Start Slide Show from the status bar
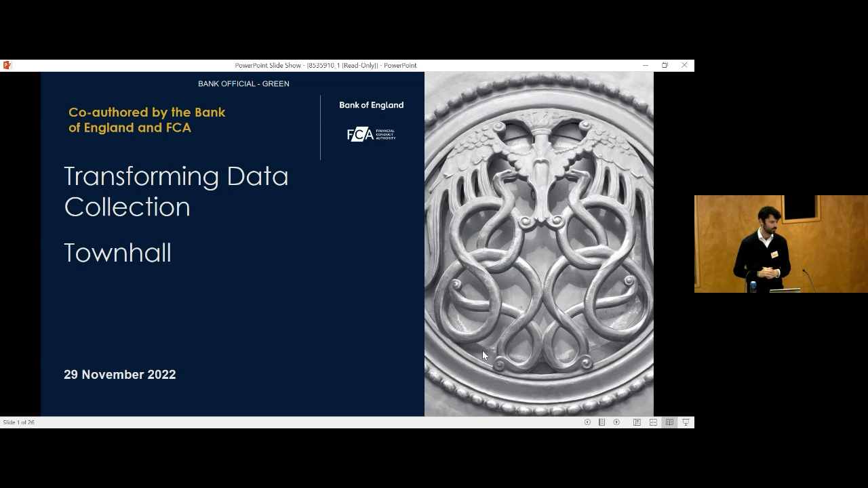868x488 pixels. click(x=686, y=422)
